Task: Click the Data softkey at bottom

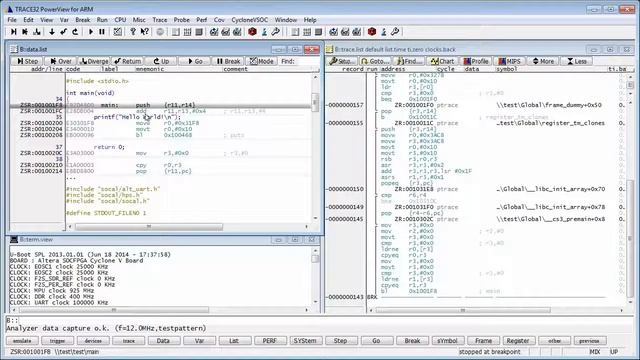Action: pos(163,340)
